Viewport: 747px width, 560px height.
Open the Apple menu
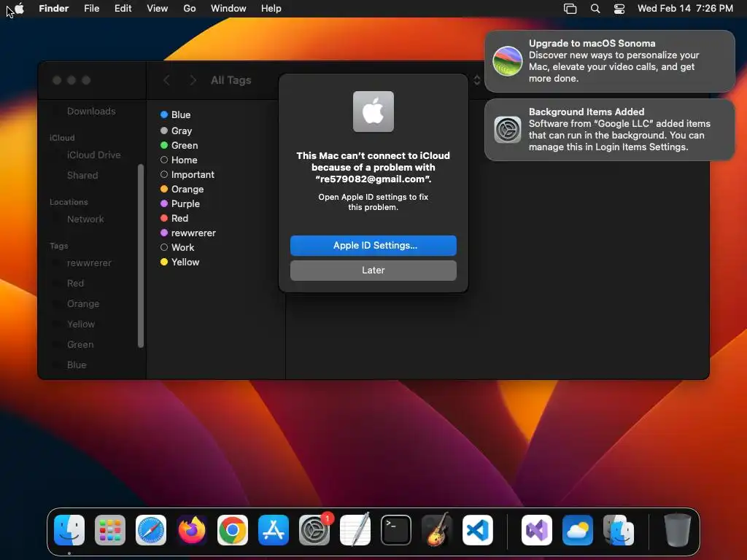(x=20, y=9)
